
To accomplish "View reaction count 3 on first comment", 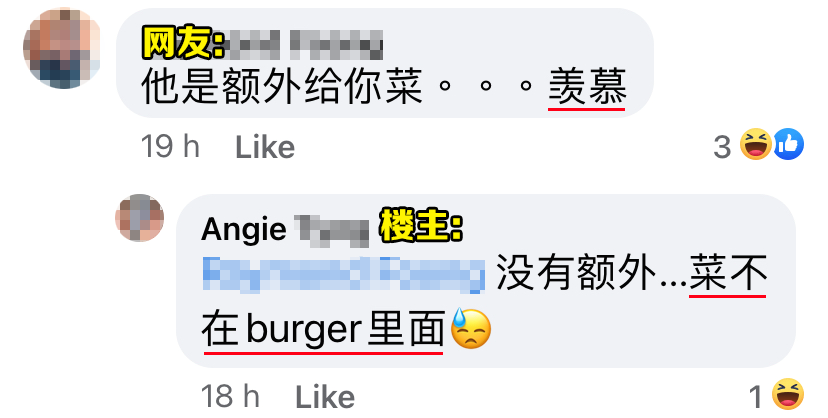I will tap(722, 146).
